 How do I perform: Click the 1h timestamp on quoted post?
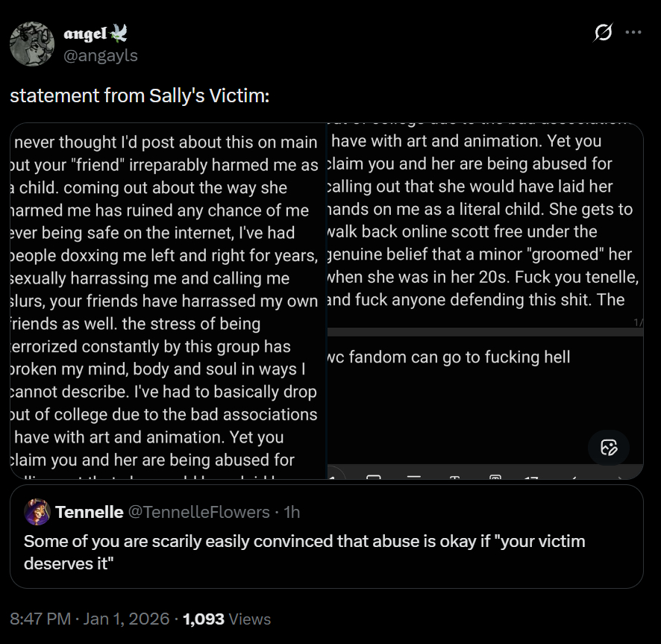click(292, 512)
